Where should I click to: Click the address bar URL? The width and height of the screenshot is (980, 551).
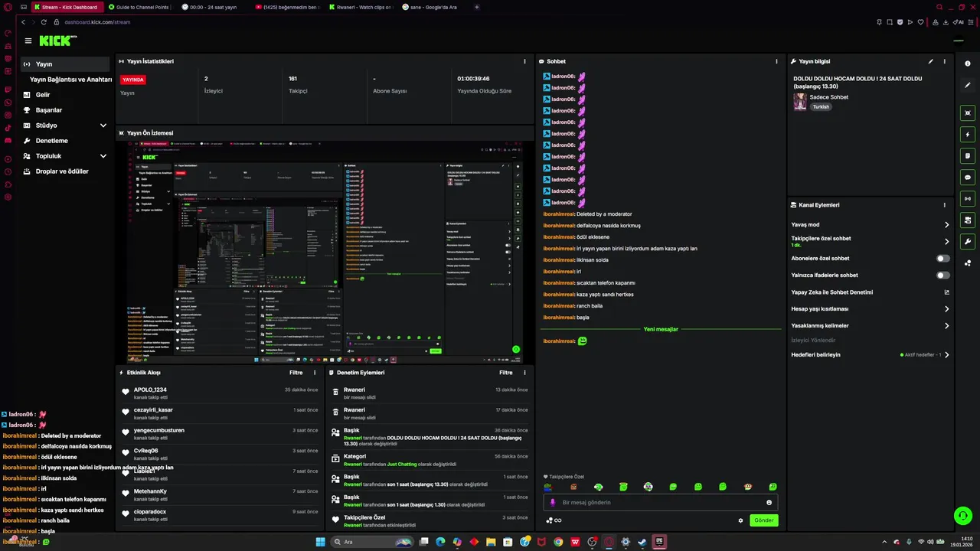(x=97, y=22)
